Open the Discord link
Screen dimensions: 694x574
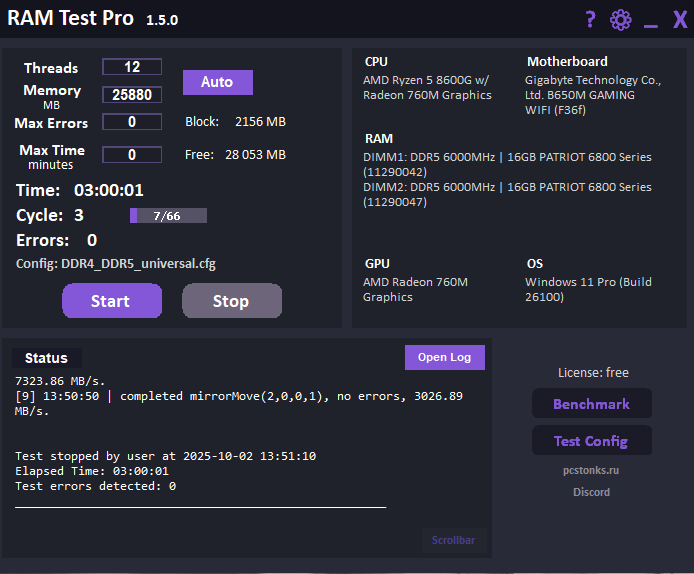(x=591, y=492)
